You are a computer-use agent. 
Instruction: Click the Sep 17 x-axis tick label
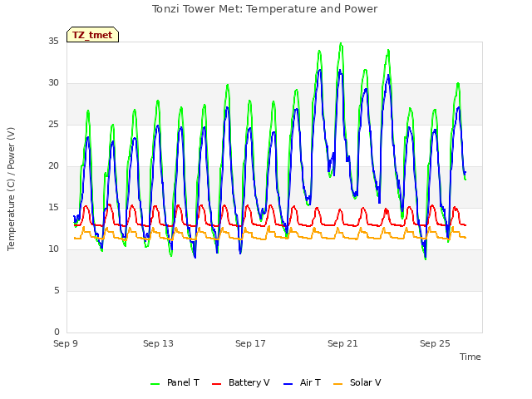coord(250,343)
